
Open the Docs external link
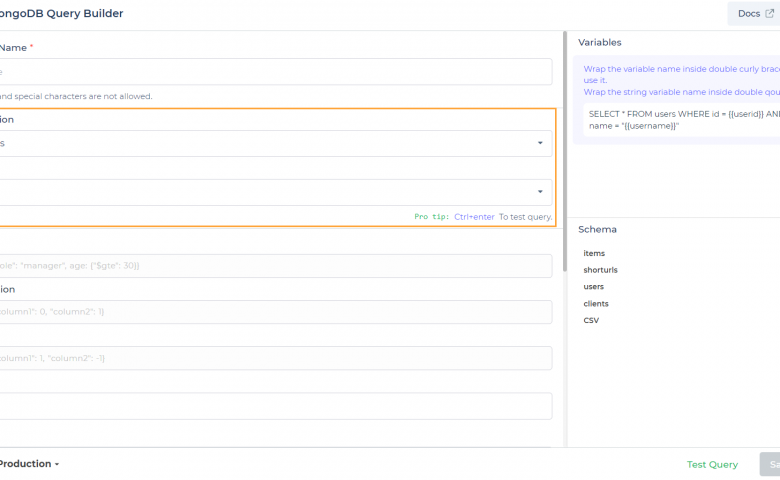(753, 13)
